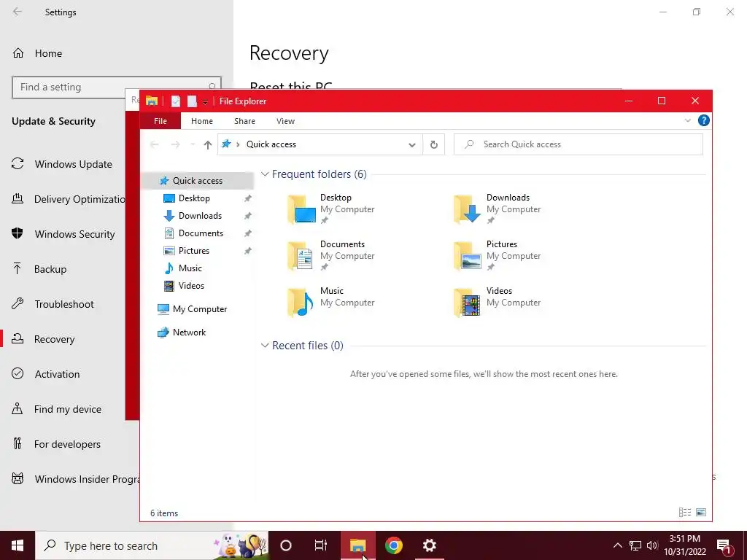Open the Pictures frequent folder
This screenshot has height=560, width=747.
(498, 255)
